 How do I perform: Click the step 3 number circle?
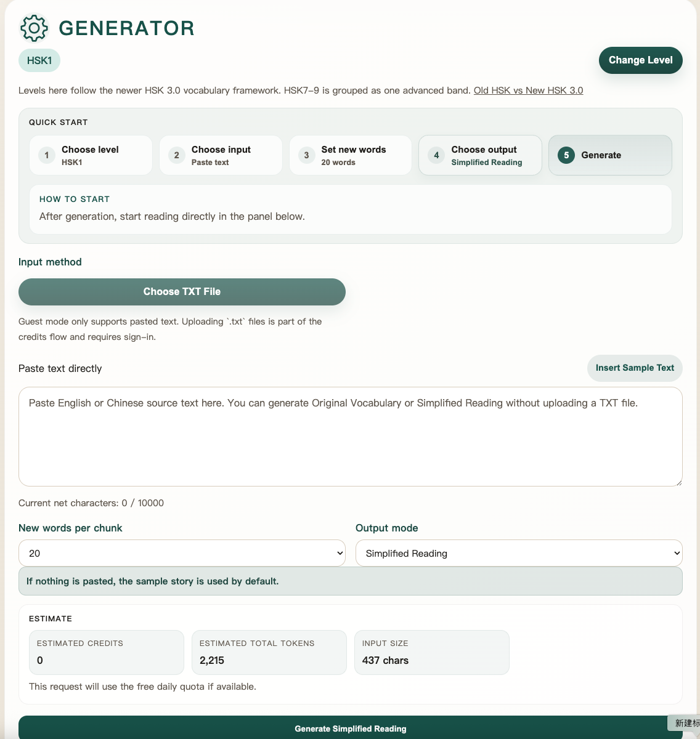307,155
